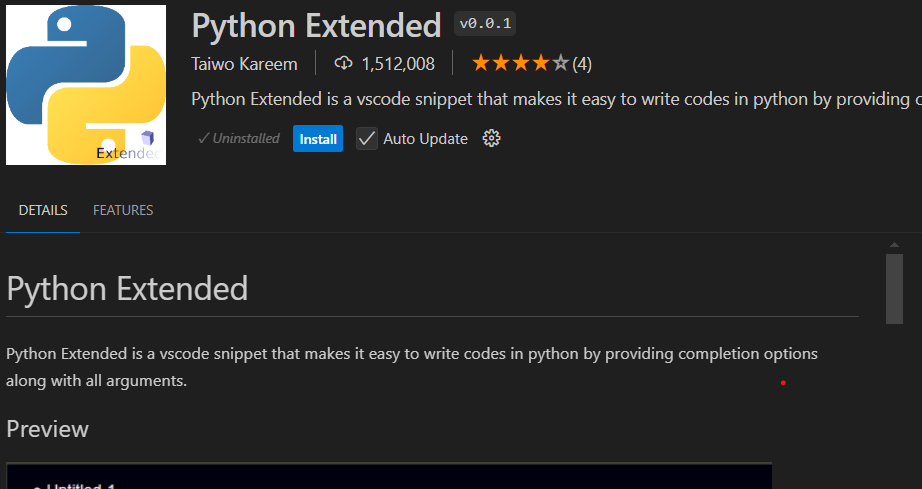Click the empty fifth rating star

pos(561,64)
